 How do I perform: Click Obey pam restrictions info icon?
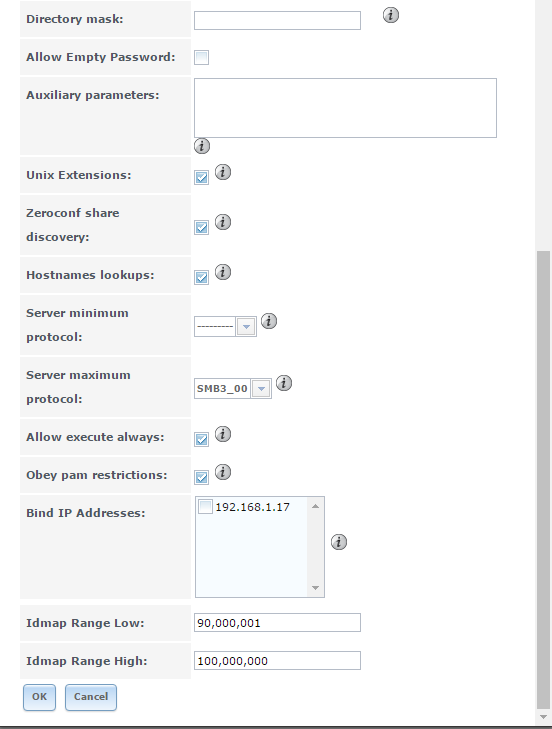coord(223,472)
